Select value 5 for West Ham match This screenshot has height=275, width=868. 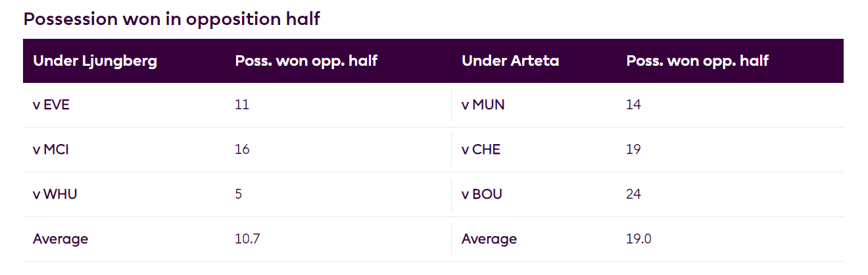point(239,194)
